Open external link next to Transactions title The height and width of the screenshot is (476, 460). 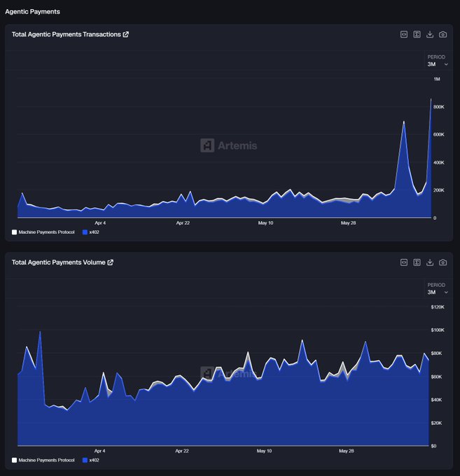point(126,34)
